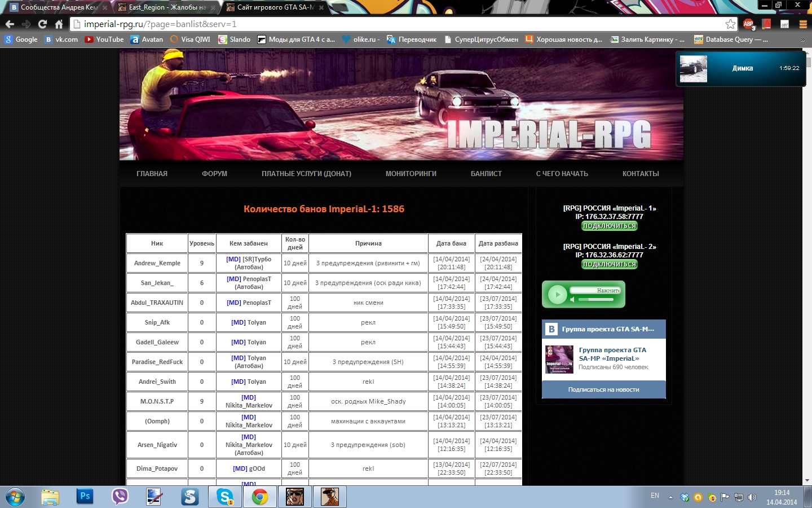
Task: Click ПОДКЛЮЧИТЬСЯ under Imperial-1 server
Action: pyautogui.click(x=610, y=226)
